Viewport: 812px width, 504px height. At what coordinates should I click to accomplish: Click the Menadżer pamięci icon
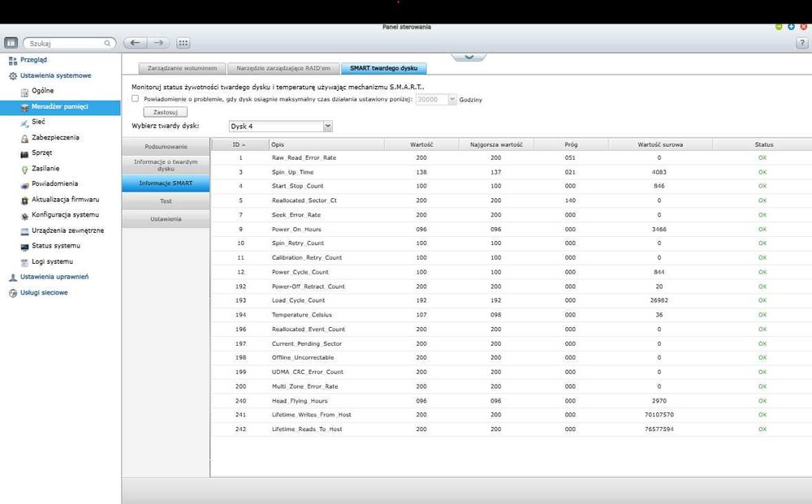[x=24, y=107]
